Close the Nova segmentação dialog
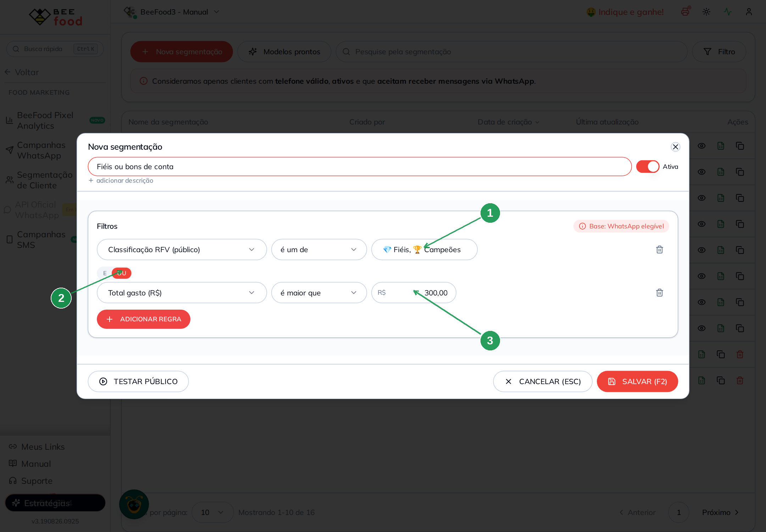The image size is (766, 532). (675, 147)
